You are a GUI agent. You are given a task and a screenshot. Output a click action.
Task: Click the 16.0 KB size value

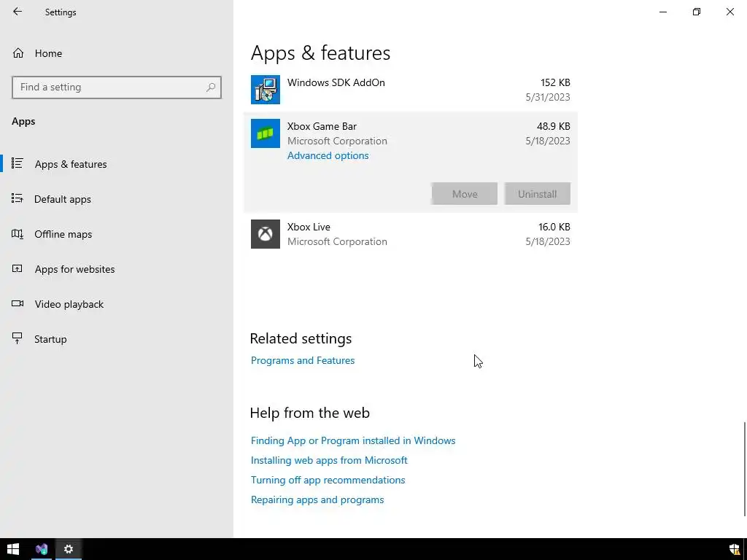tap(554, 227)
